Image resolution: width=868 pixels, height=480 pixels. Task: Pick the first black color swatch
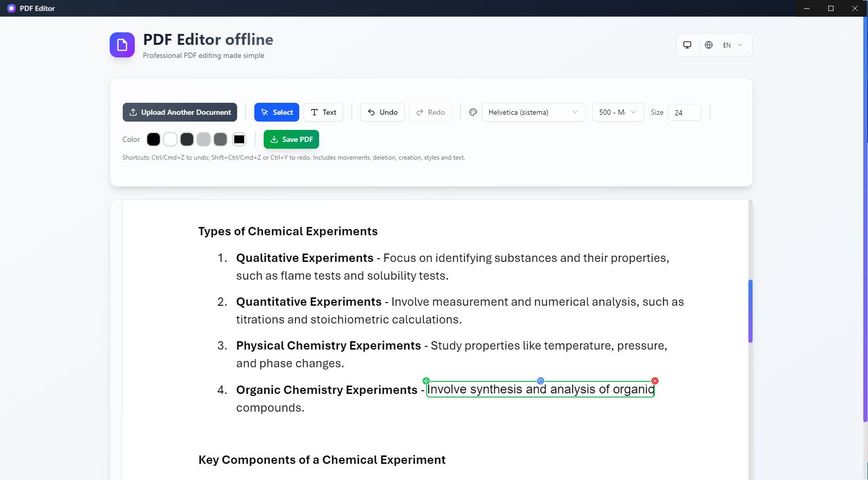point(154,139)
